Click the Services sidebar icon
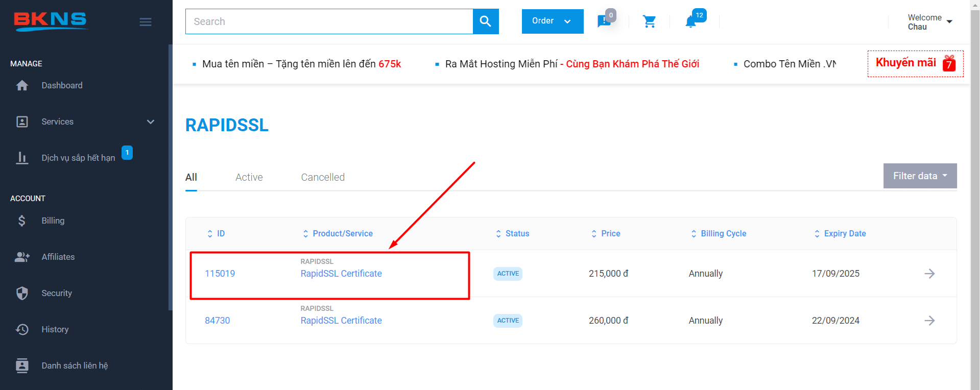The height and width of the screenshot is (390, 980). tap(22, 121)
